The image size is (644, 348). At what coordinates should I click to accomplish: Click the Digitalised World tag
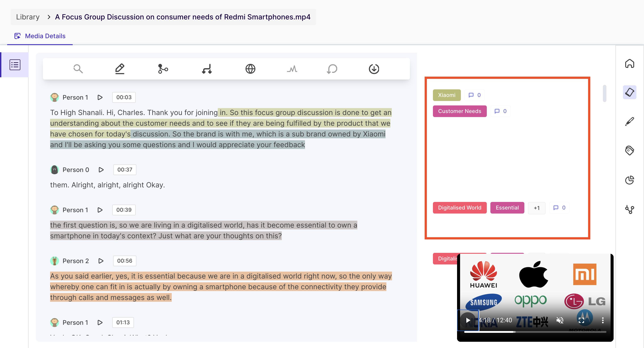460,208
